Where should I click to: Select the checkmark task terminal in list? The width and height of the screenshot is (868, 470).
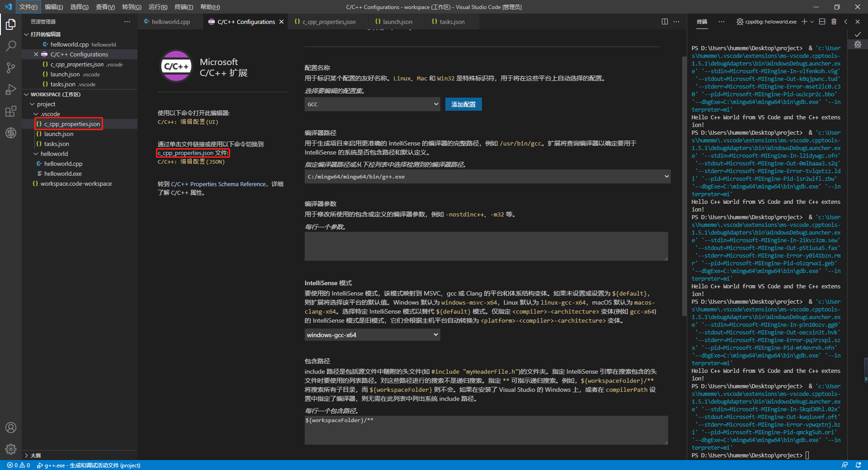(x=858, y=34)
